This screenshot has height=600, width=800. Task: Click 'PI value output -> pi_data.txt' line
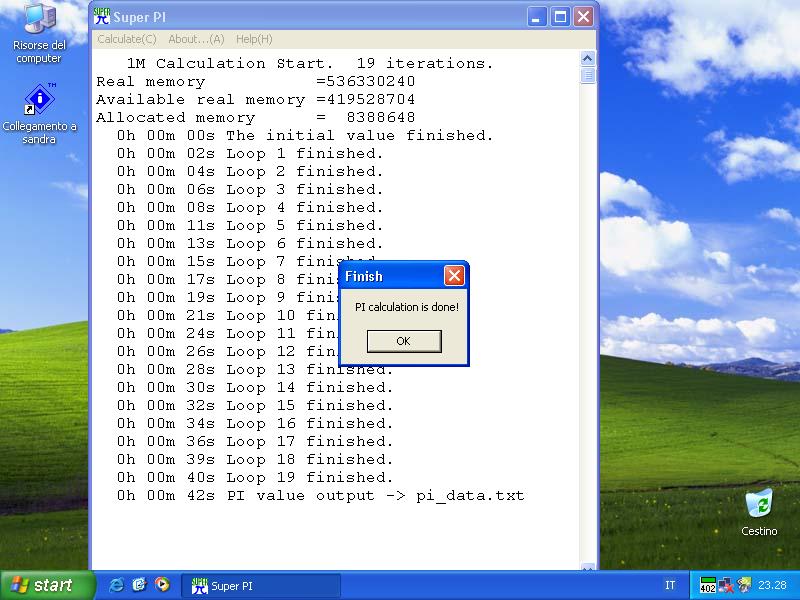tap(320, 496)
